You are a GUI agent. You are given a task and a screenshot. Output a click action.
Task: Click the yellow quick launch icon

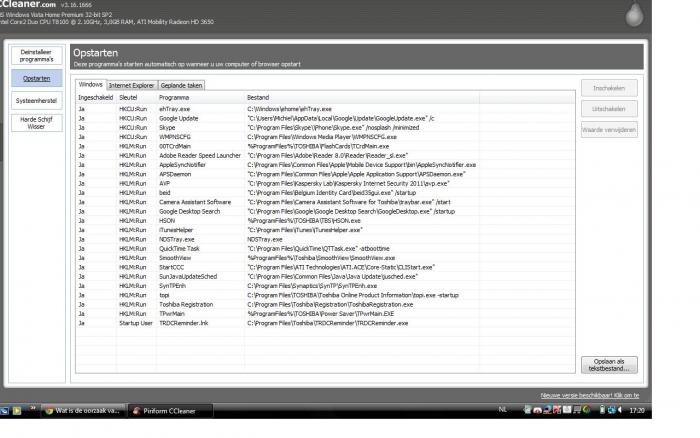click(x=17, y=411)
